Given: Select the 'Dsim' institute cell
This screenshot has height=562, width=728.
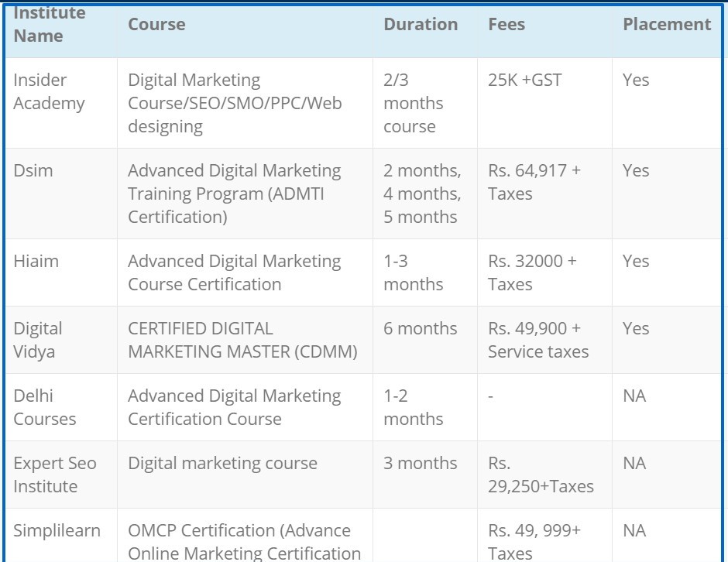Looking at the screenshot, I should click(61, 194).
